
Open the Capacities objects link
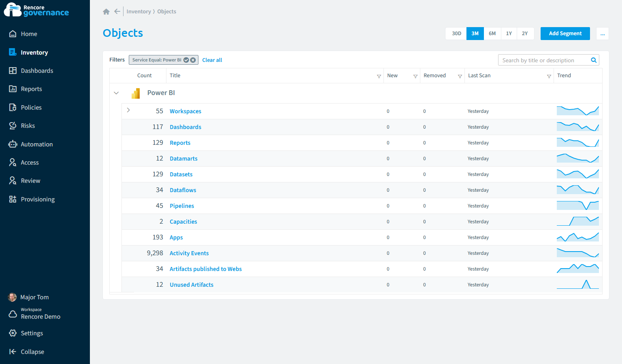[x=183, y=222]
